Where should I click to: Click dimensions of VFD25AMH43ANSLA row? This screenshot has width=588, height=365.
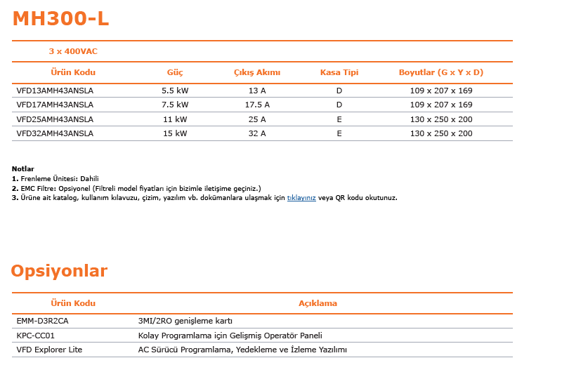[x=441, y=119]
